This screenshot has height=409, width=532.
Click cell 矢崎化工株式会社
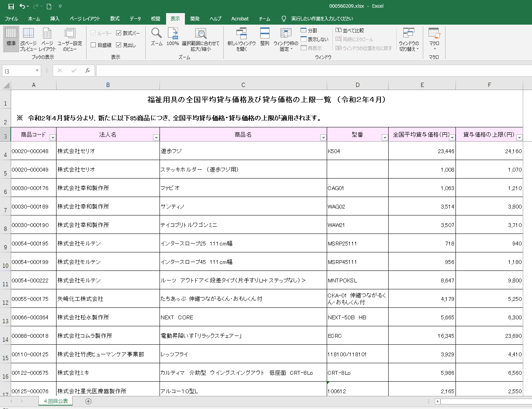click(108, 299)
